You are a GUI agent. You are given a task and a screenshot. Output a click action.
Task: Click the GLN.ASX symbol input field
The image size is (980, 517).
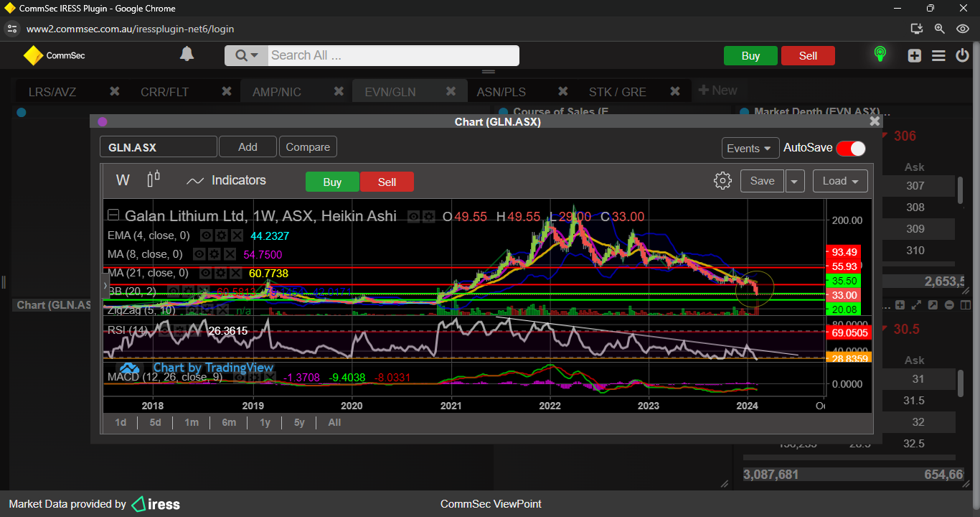click(x=158, y=147)
